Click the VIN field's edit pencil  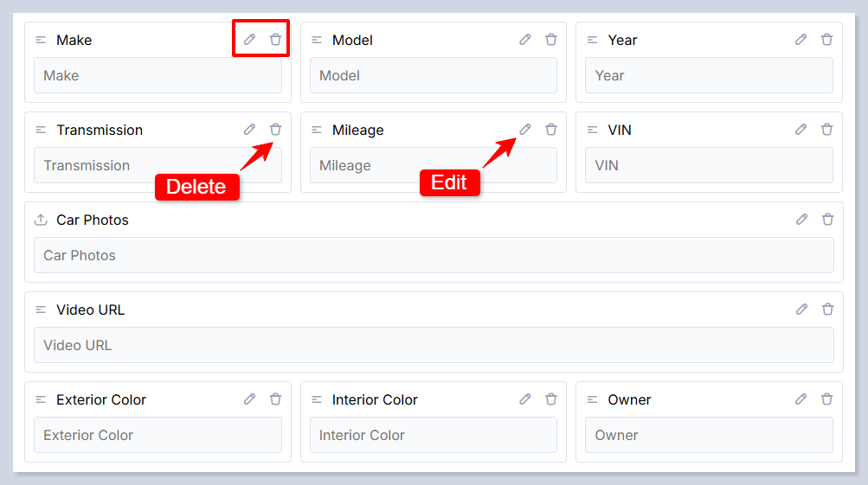[801, 130]
